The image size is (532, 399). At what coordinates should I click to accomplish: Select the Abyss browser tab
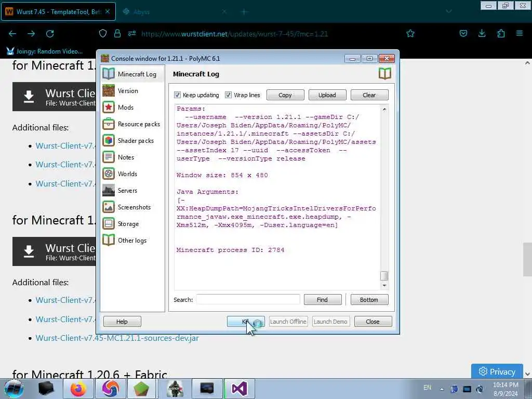pyautogui.click(x=173, y=11)
